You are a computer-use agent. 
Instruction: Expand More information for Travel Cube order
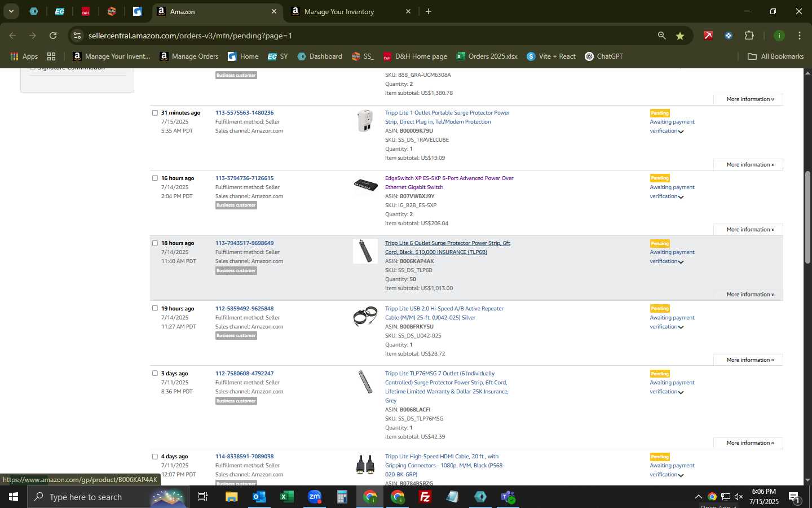748,165
